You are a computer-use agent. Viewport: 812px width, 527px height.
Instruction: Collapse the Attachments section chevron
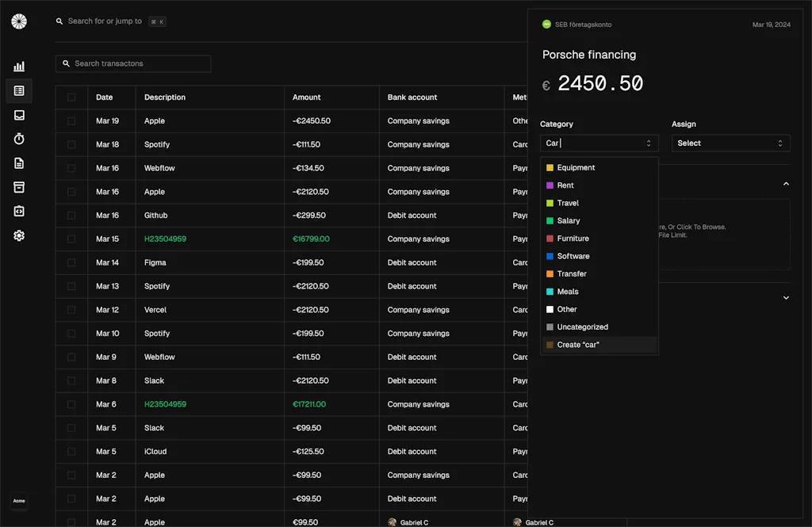tap(786, 183)
